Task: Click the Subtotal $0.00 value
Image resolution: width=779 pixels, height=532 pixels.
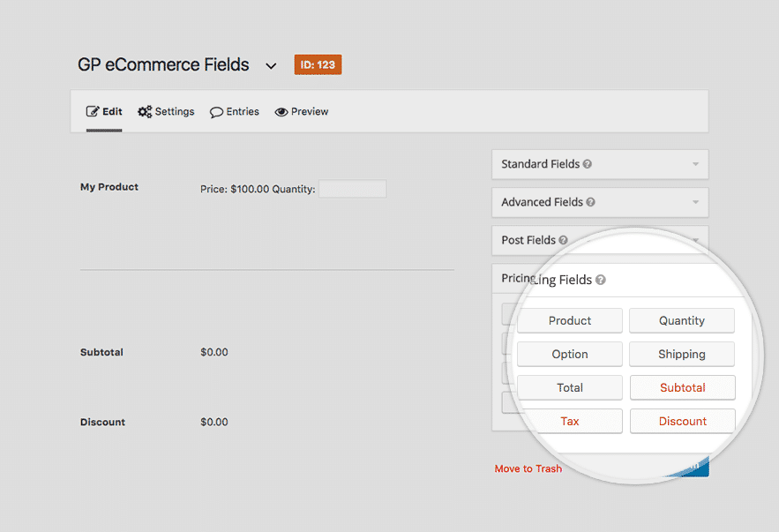Action: coord(214,352)
